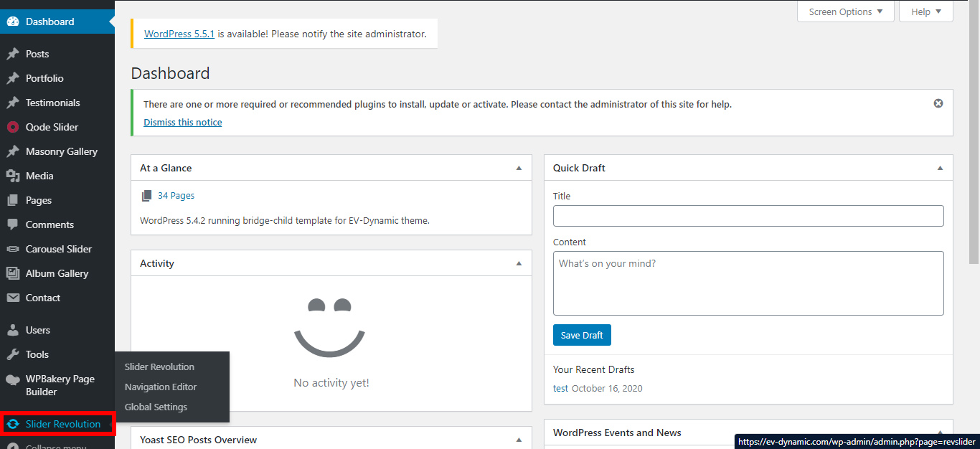Open Carousel Slider menu item
The height and width of the screenshot is (449, 980).
57,249
